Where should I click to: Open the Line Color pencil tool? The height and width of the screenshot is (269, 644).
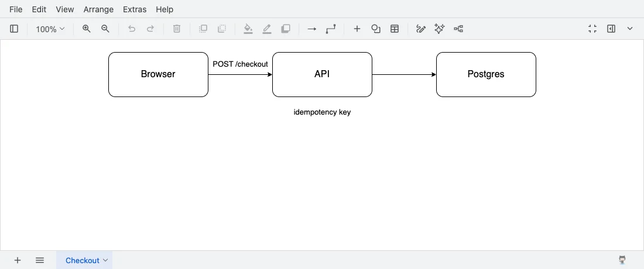pyautogui.click(x=267, y=29)
